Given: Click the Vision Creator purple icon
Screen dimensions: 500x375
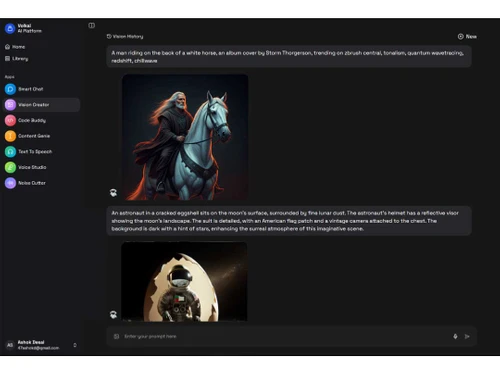Looking at the screenshot, I should (x=10, y=105).
